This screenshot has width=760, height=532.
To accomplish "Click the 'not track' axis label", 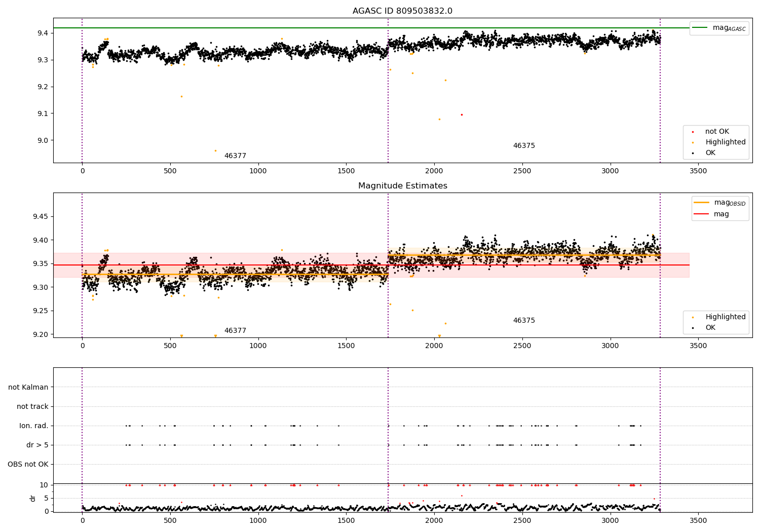I will coord(32,407).
